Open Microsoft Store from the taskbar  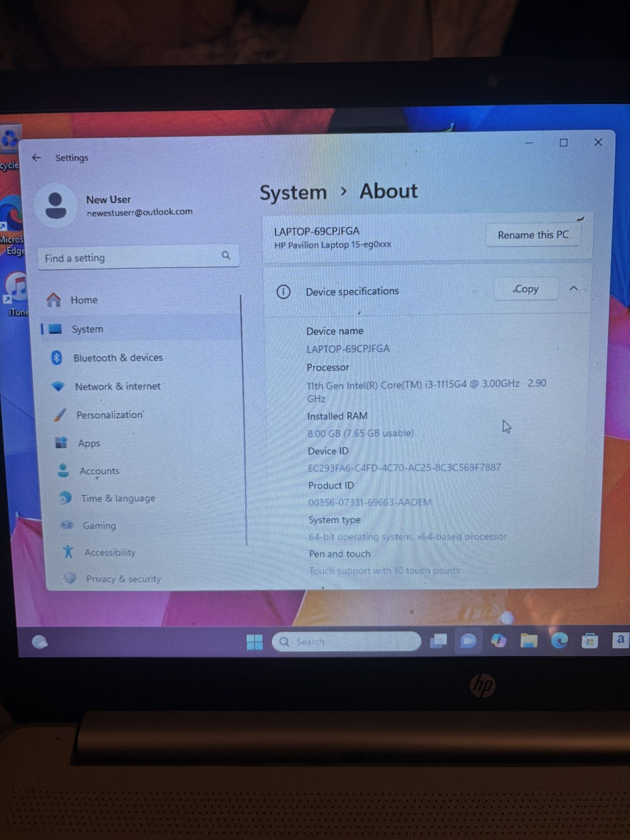(589, 641)
